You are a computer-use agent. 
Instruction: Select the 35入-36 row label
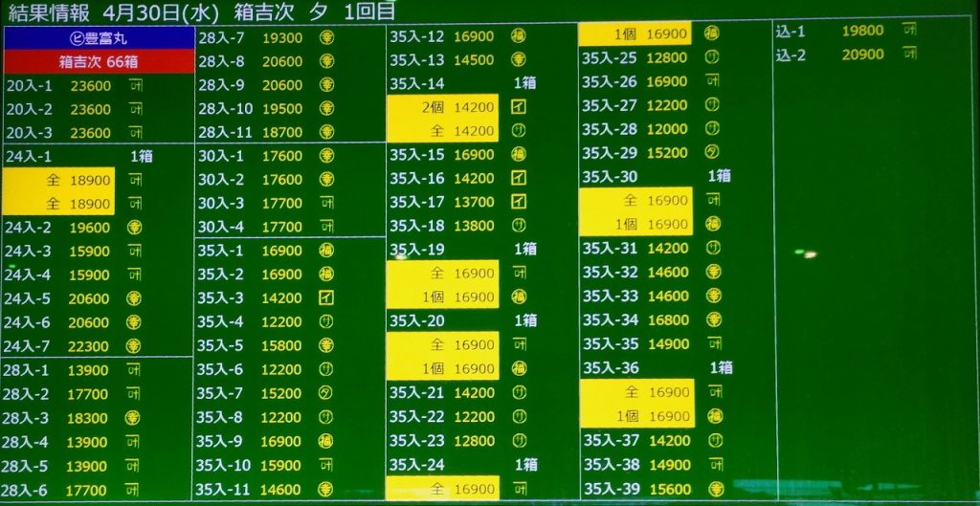tap(610, 368)
